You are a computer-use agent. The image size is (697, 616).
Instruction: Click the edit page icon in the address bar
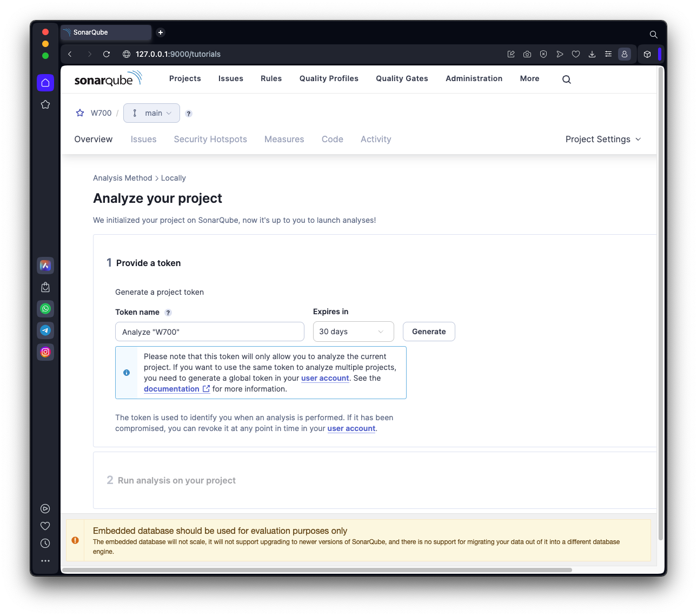tap(511, 54)
